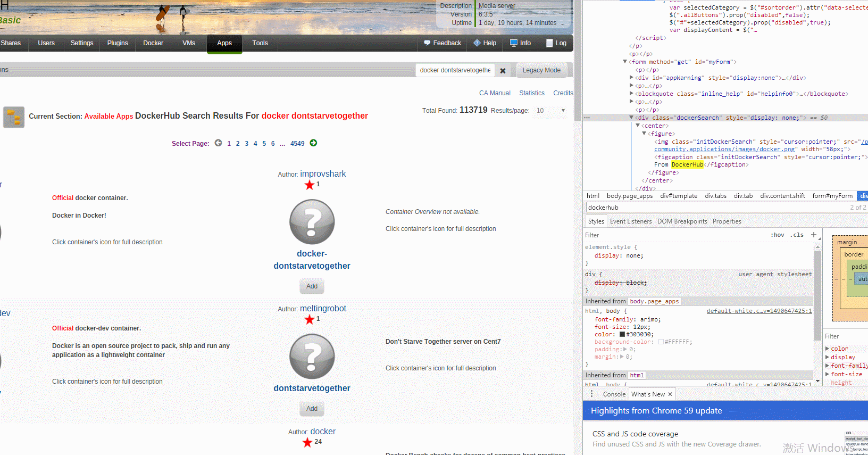Screen dimensions: 868x455
Task: Click the meltingrobot dontstarvetogether question mark icon
Action: pyautogui.click(x=312, y=357)
